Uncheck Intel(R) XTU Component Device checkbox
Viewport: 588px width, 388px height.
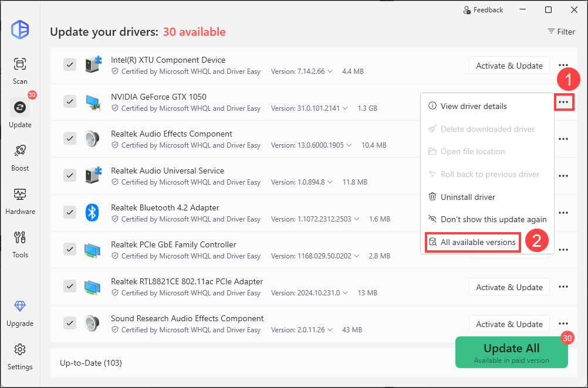pyautogui.click(x=70, y=65)
